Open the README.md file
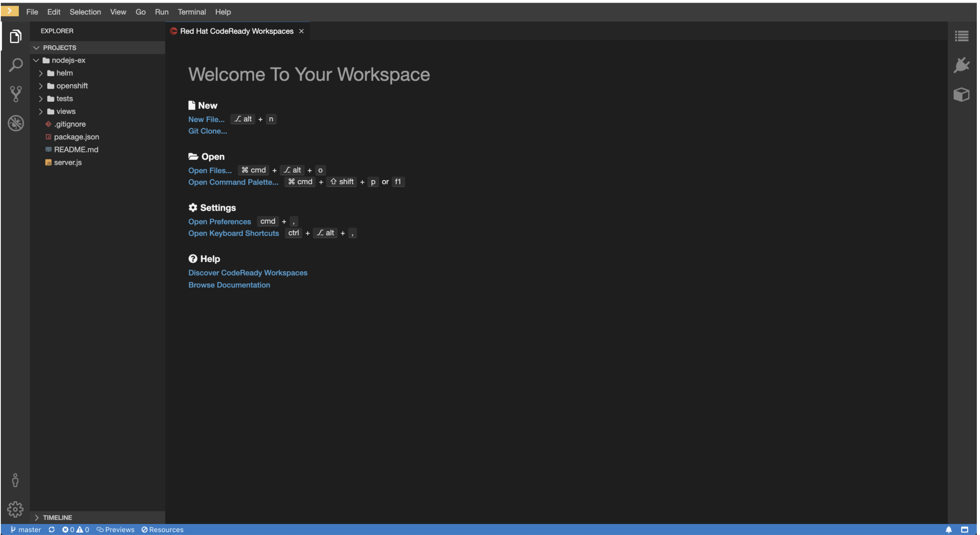Image resolution: width=980 pixels, height=535 pixels. tap(76, 150)
